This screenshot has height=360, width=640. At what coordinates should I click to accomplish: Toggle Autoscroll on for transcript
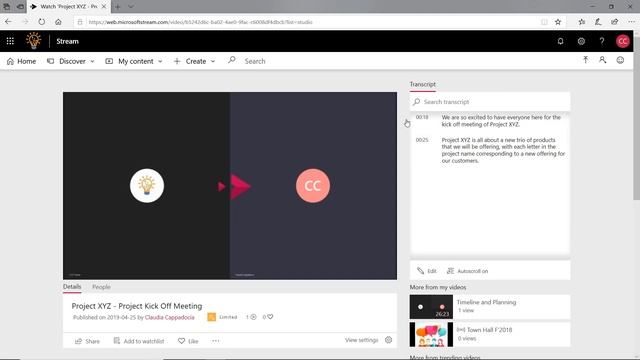pyautogui.click(x=468, y=271)
